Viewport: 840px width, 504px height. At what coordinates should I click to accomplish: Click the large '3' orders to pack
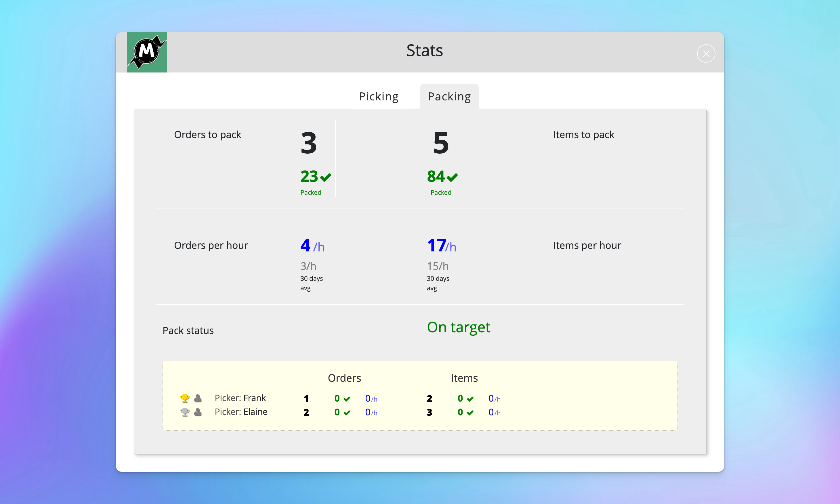tap(309, 143)
